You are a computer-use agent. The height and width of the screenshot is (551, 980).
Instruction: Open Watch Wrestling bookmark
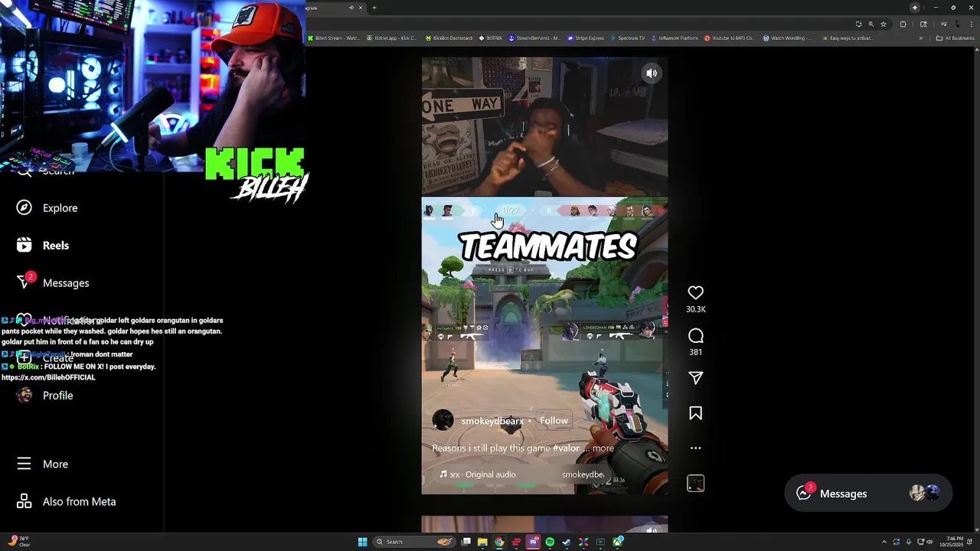pyautogui.click(x=787, y=38)
